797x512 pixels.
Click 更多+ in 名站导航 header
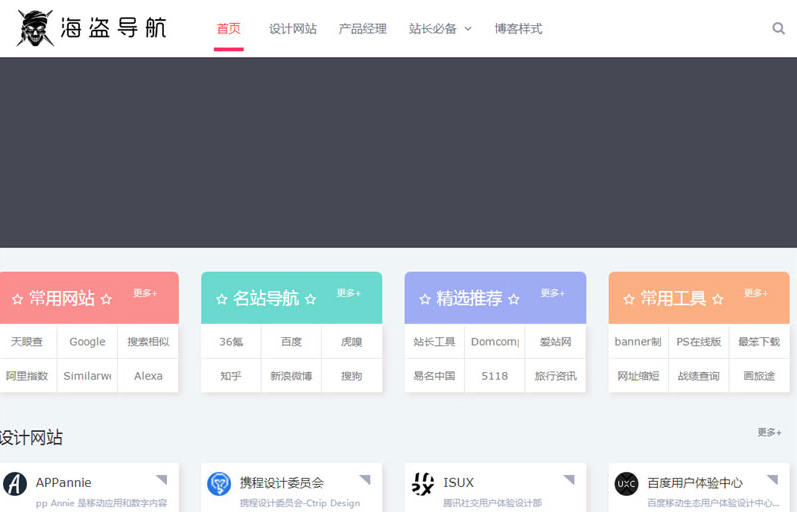(349, 293)
